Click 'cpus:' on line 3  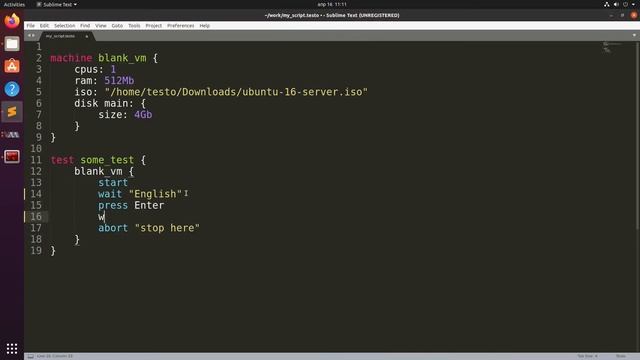[89, 69]
